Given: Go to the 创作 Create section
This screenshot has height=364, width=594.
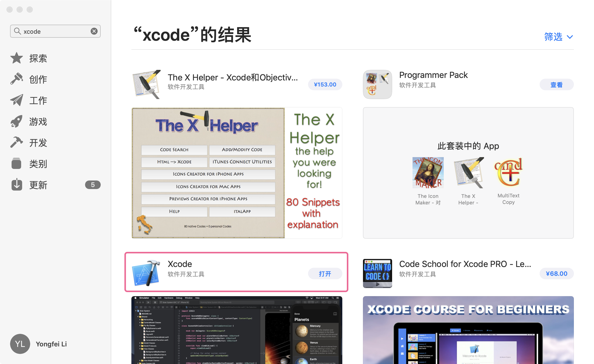Looking at the screenshot, I should (x=38, y=79).
